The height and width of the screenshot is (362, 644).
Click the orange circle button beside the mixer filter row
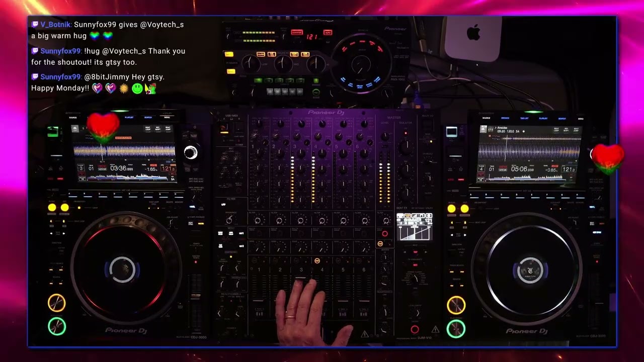[380, 244]
